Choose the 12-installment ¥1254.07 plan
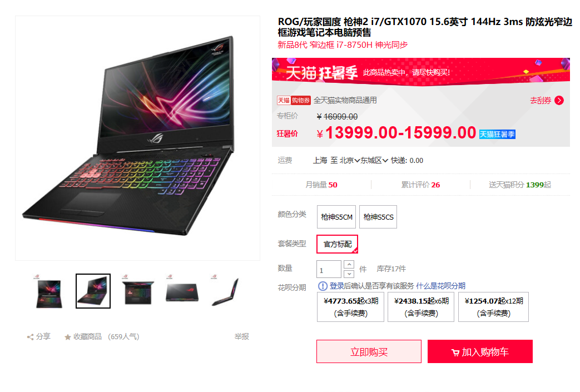580x392 pixels. (x=493, y=307)
